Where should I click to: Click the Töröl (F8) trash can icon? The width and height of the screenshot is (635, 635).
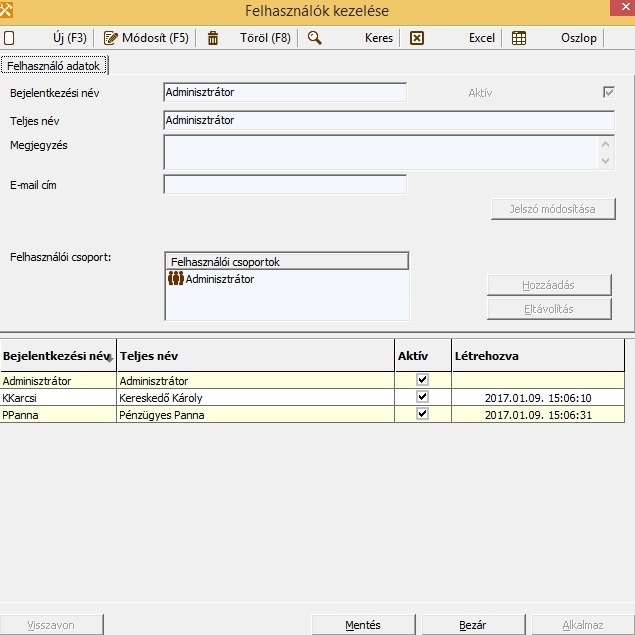click(x=212, y=38)
